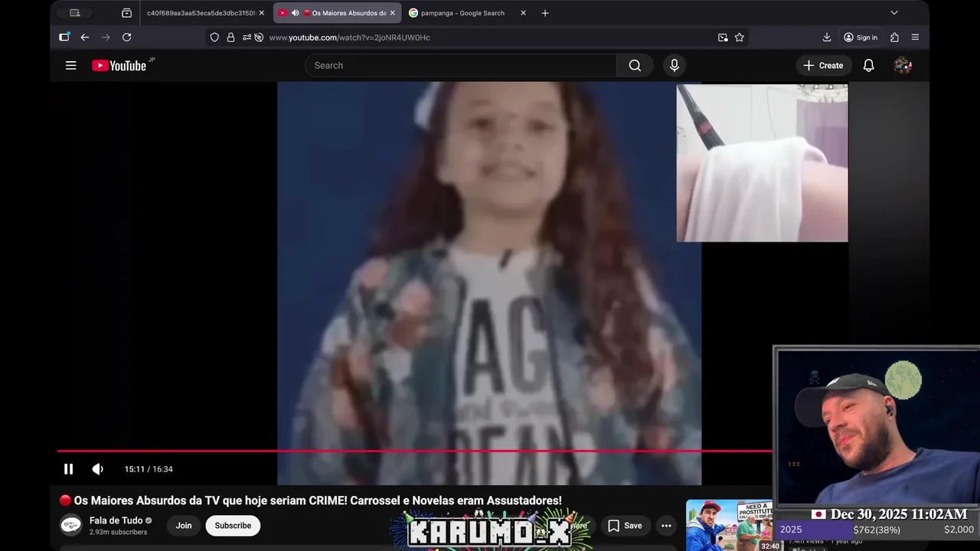
Task: Mute the video with the volume icon
Action: coord(98,469)
